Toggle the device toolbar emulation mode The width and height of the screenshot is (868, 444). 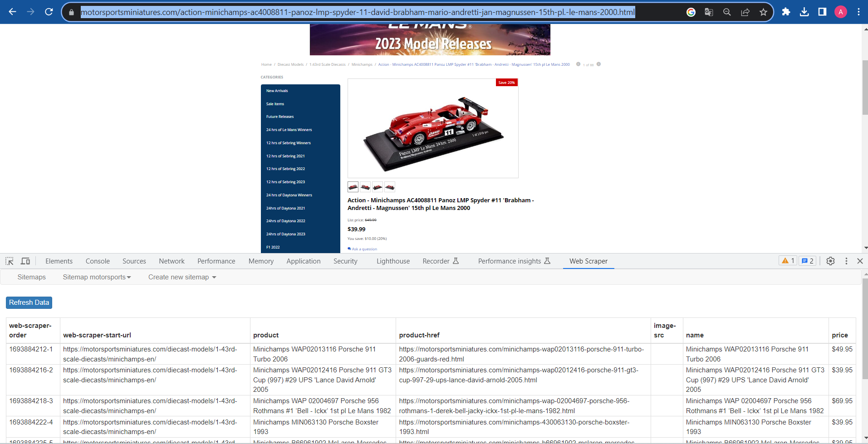point(25,261)
